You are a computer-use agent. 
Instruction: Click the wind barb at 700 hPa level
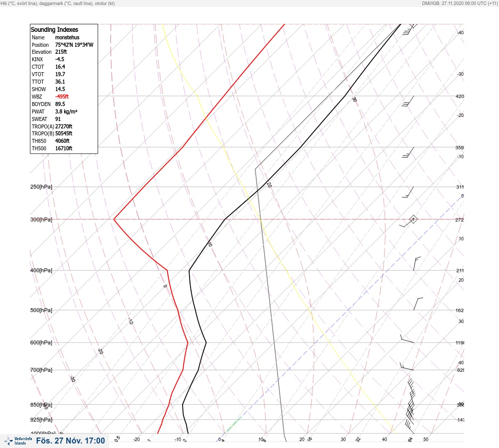click(406, 366)
